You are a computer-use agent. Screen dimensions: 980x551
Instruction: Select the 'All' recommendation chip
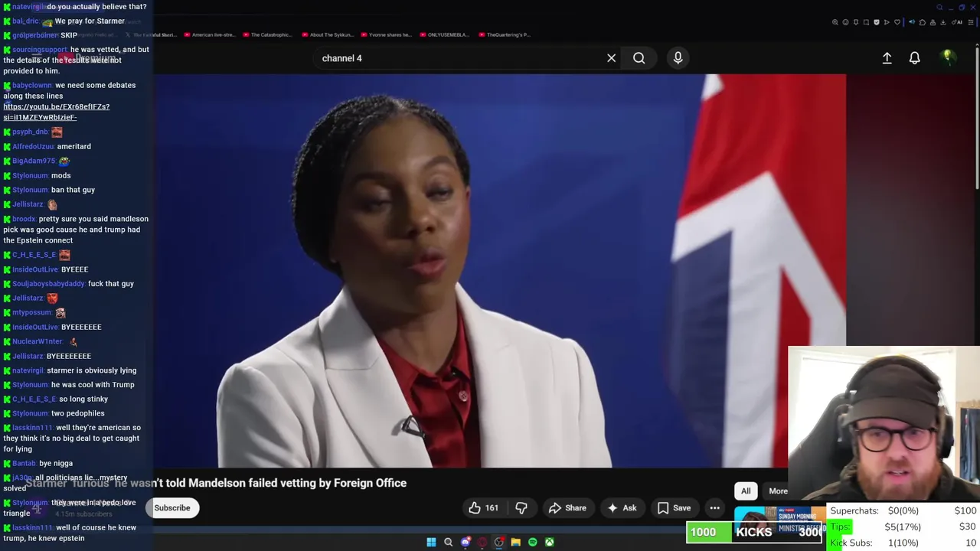[x=746, y=491]
